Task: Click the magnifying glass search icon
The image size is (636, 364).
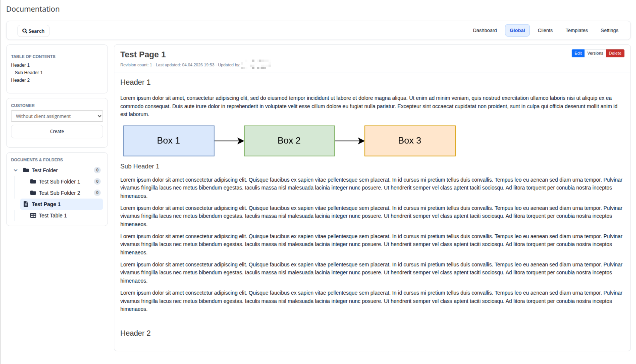Action: click(x=25, y=31)
